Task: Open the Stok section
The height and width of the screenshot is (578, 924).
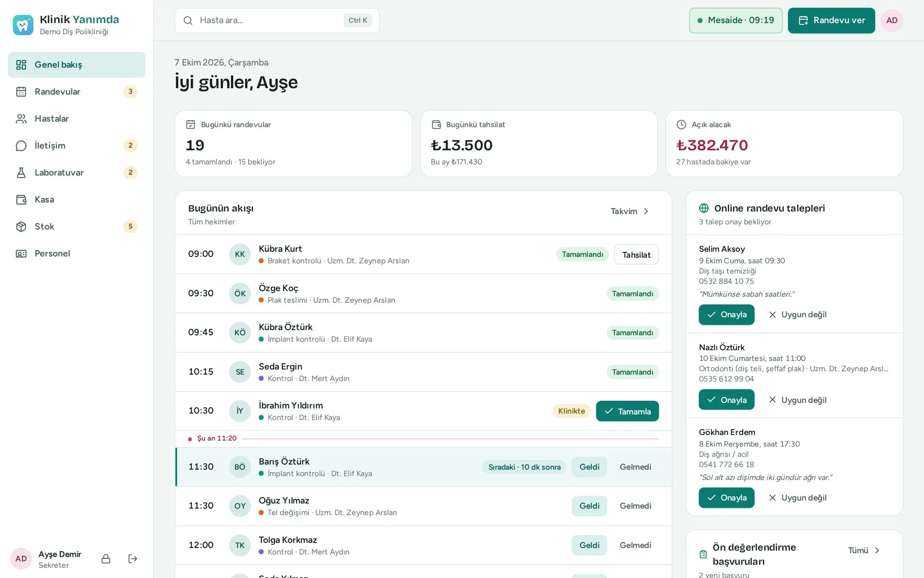Action: pos(77,226)
